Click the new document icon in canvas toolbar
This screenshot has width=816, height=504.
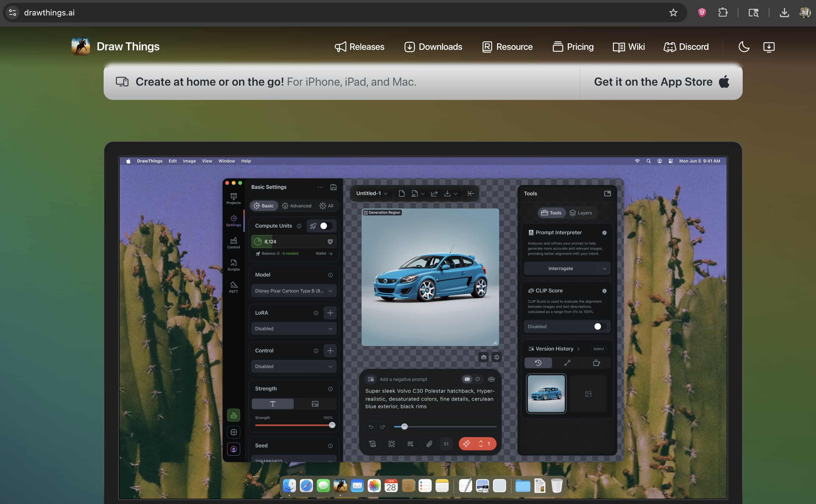coord(401,193)
